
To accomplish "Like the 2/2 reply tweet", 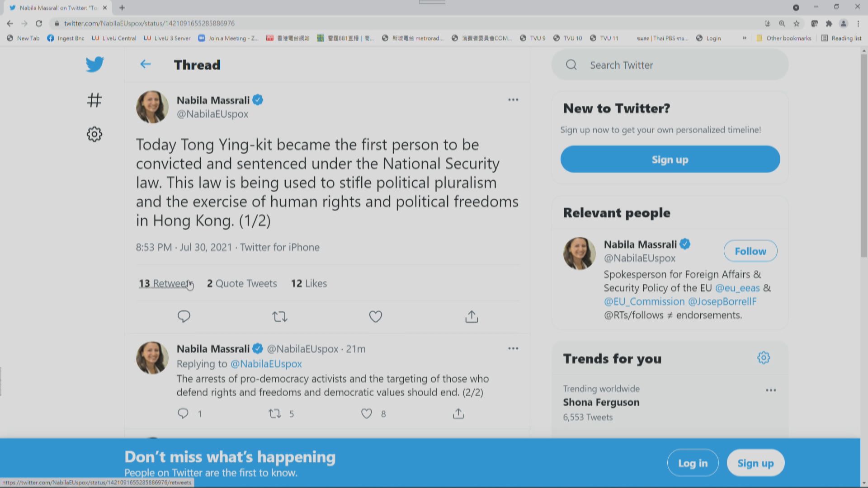I will coord(367,413).
